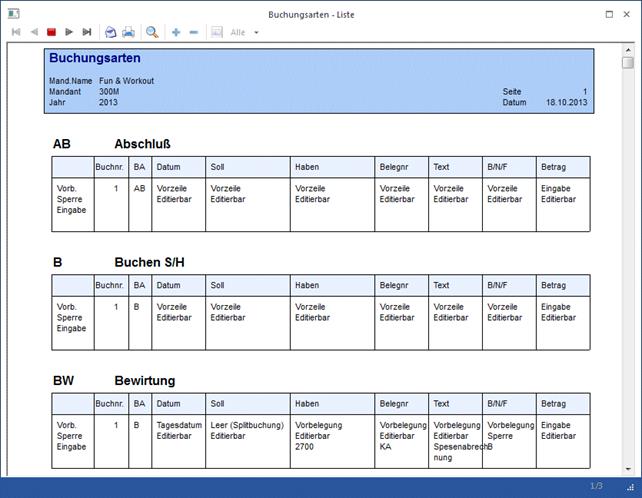Zoom in with the plus icon

click(176, 32)
